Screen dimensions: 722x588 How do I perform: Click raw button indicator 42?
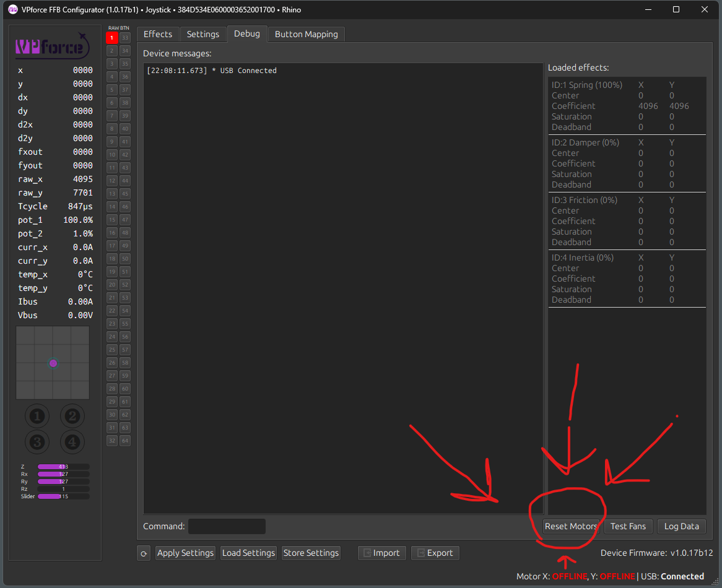tap(125, 155)
